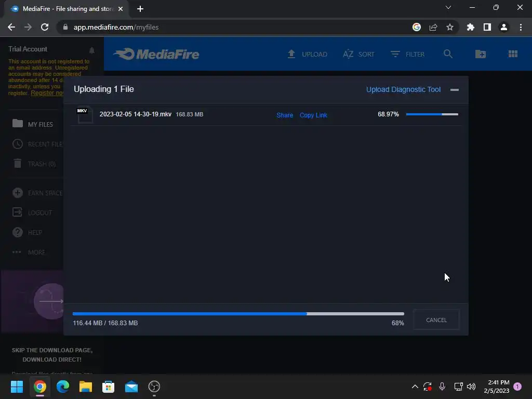The image size is (532, 399).
Task: Cancel the upload
Action: point(436,320)
